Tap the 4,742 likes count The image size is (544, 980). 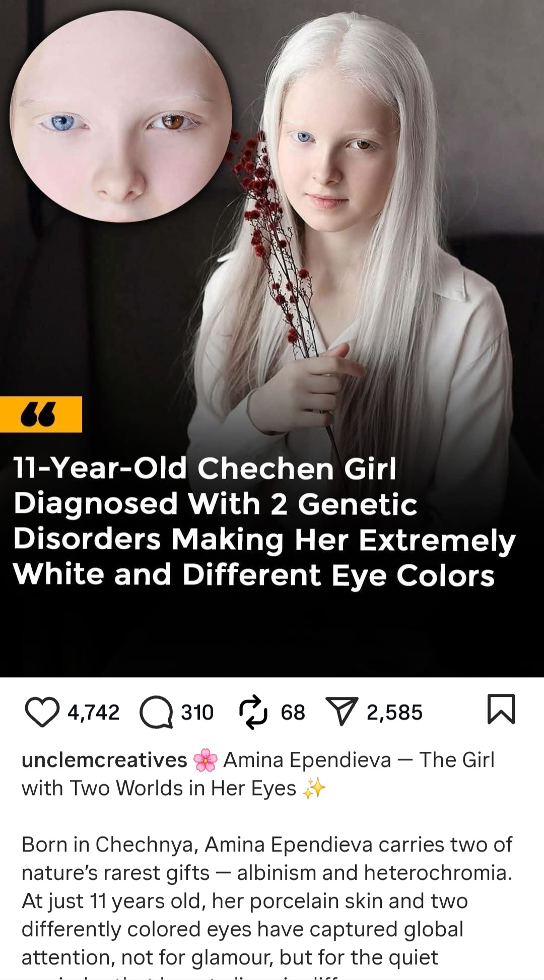tap(94, 712)
